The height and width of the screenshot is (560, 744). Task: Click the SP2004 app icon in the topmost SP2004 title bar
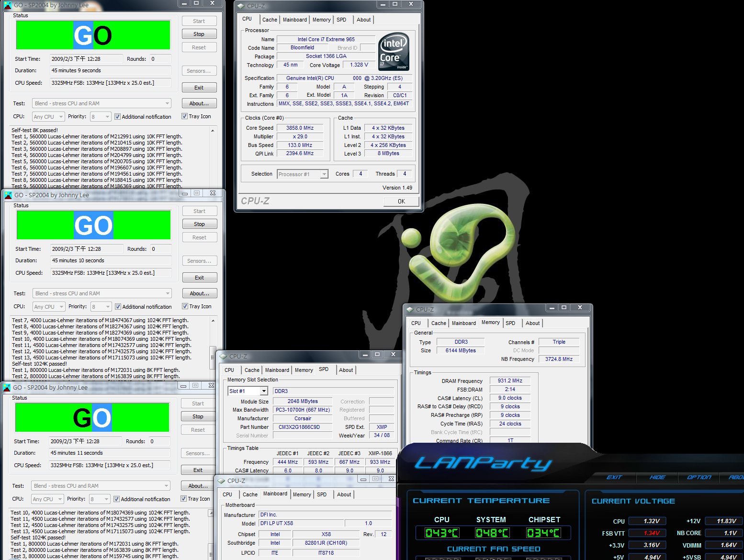7,5
